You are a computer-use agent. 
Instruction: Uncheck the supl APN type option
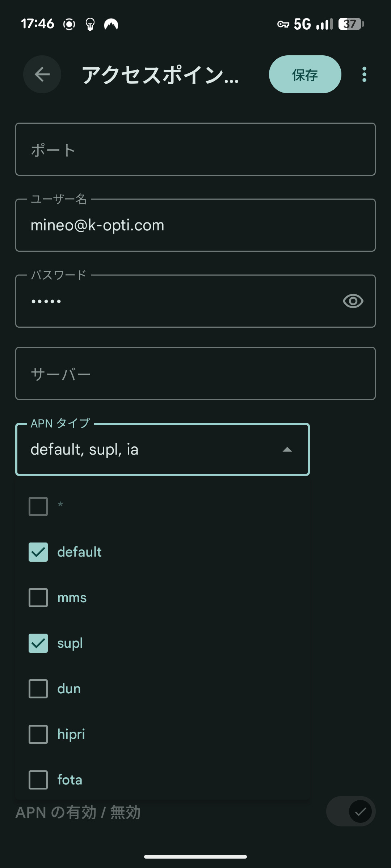coord(38,643)
